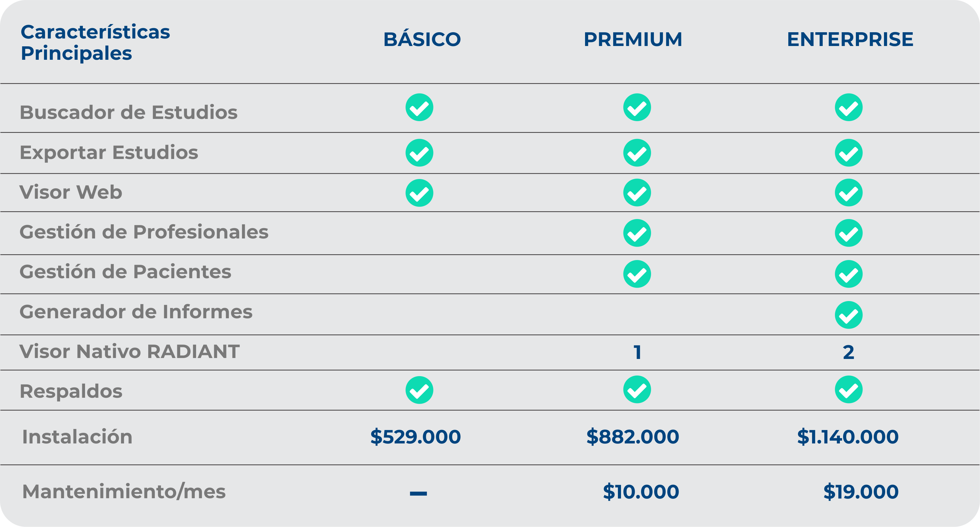Select the BÁSICO plan column header
The width and height of the screenshot is (980, 527).
pyautogui.click(x=422, y=39)
